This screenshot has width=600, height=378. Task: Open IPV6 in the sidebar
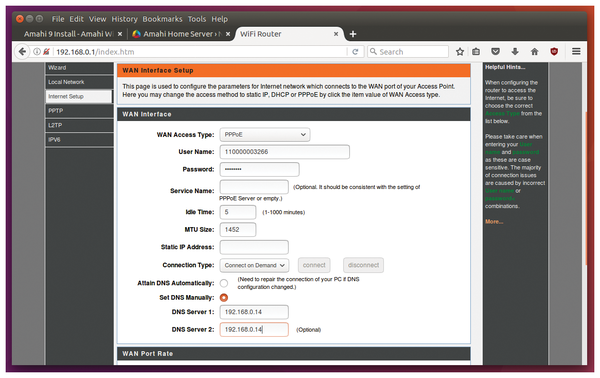pos(80,140)
